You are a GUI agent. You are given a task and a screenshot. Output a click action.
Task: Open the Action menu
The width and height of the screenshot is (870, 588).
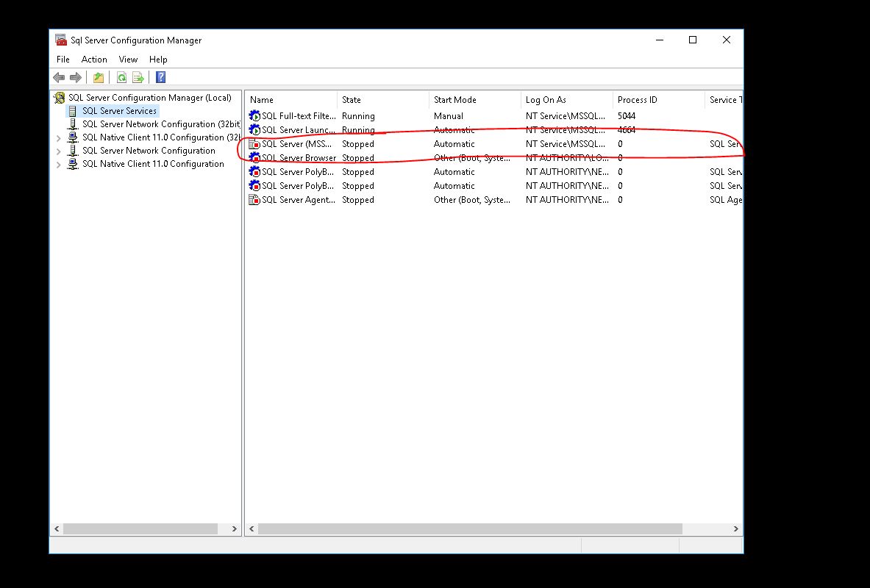tap(94, 60)
